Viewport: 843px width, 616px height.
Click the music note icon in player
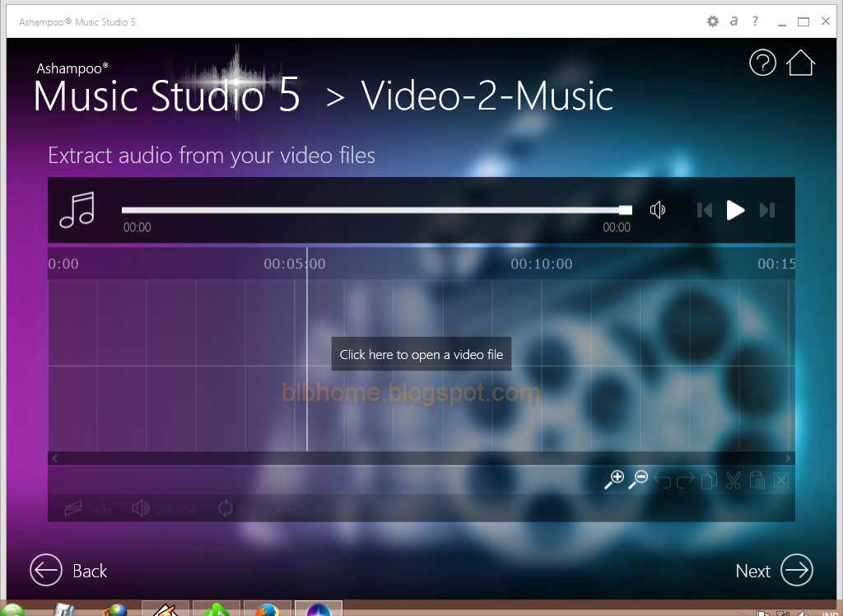coord(77,210)
